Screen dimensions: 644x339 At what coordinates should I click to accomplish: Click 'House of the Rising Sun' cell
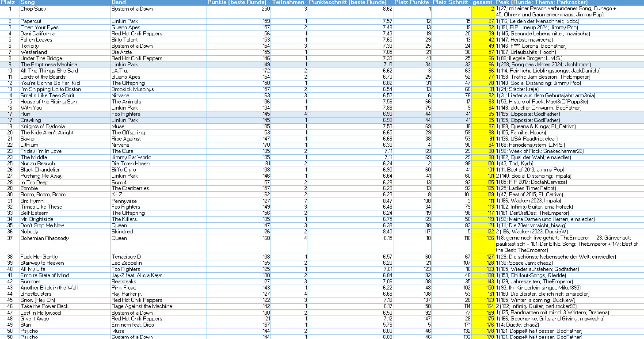65,102
